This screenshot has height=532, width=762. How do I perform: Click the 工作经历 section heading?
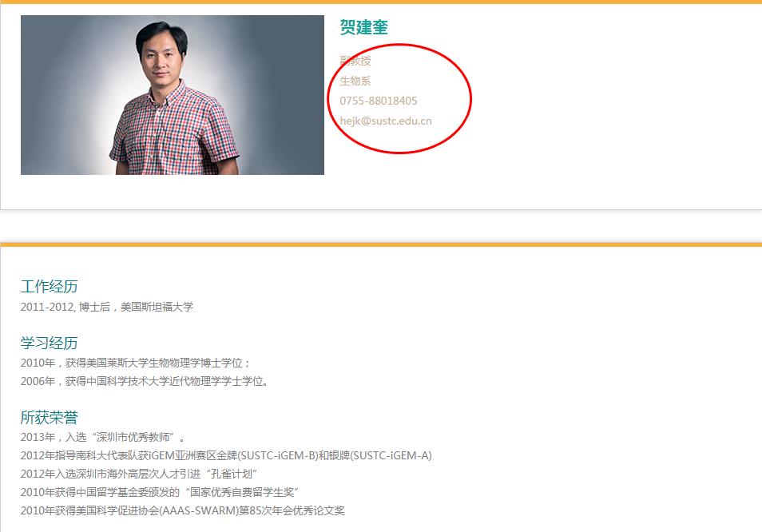(49, 287)
